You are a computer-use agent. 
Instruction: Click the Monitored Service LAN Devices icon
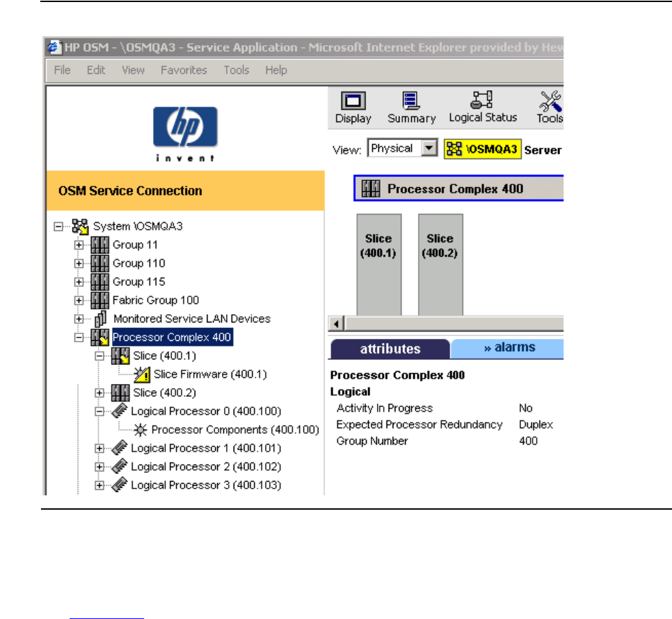coord(100,318)
